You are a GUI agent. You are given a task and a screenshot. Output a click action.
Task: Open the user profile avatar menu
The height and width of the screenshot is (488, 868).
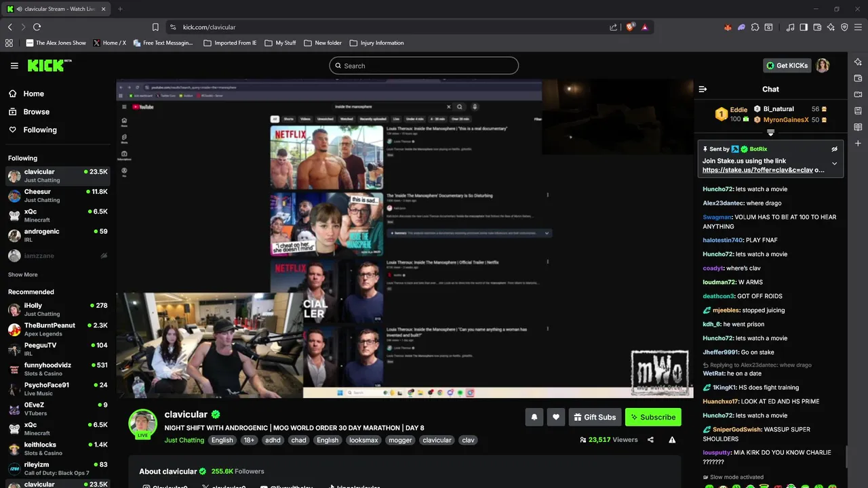click(823, 66)
